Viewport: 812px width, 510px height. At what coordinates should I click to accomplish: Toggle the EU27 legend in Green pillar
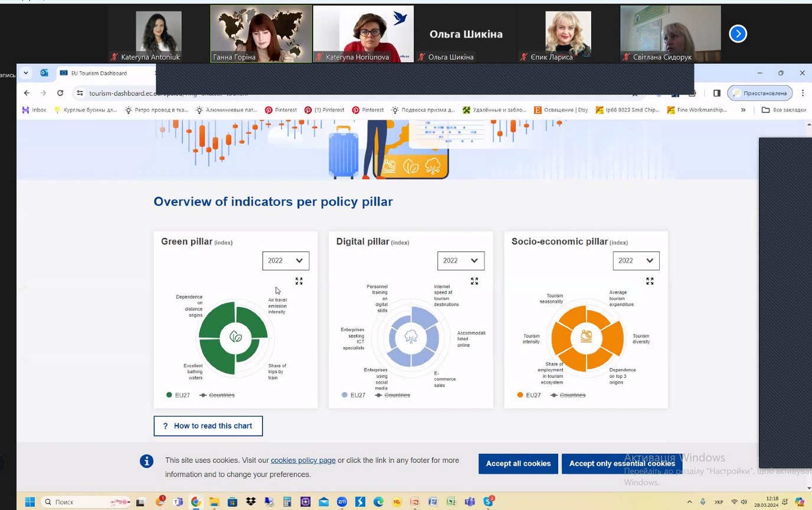(178, 395)
